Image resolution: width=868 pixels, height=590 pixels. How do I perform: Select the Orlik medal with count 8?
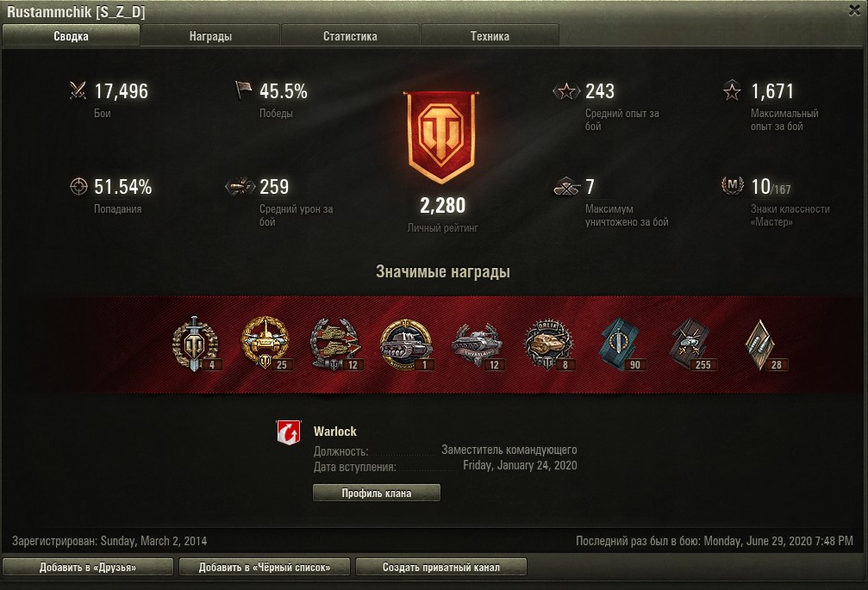tap(548, 345)
